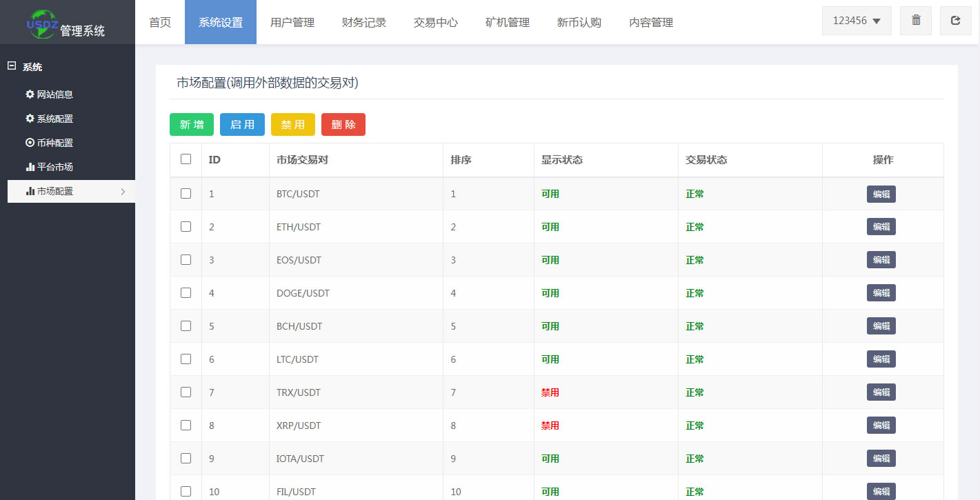
Task: Check the box for ETH/USDT row
Action: tap(186, 227)
